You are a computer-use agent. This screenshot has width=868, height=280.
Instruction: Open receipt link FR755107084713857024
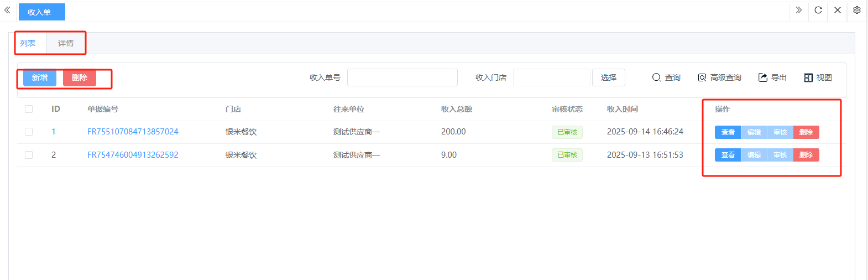click(133, 132)
